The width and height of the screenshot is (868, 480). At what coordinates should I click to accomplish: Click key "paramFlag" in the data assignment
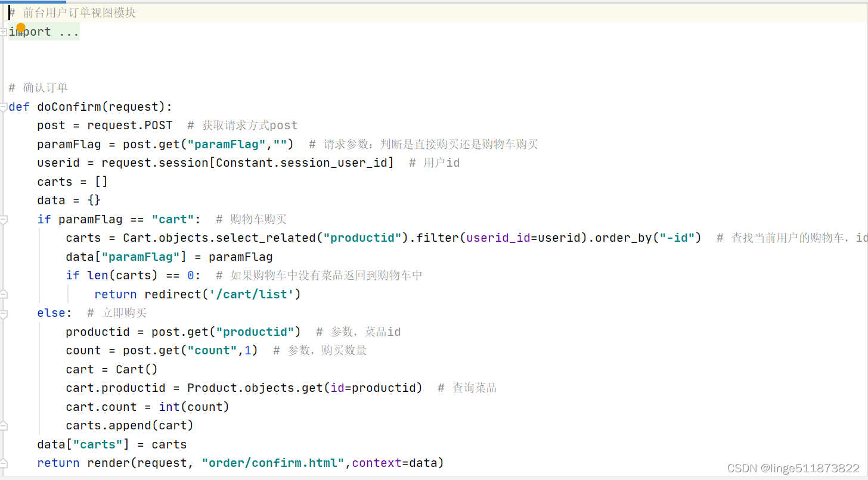coord(141,257)
